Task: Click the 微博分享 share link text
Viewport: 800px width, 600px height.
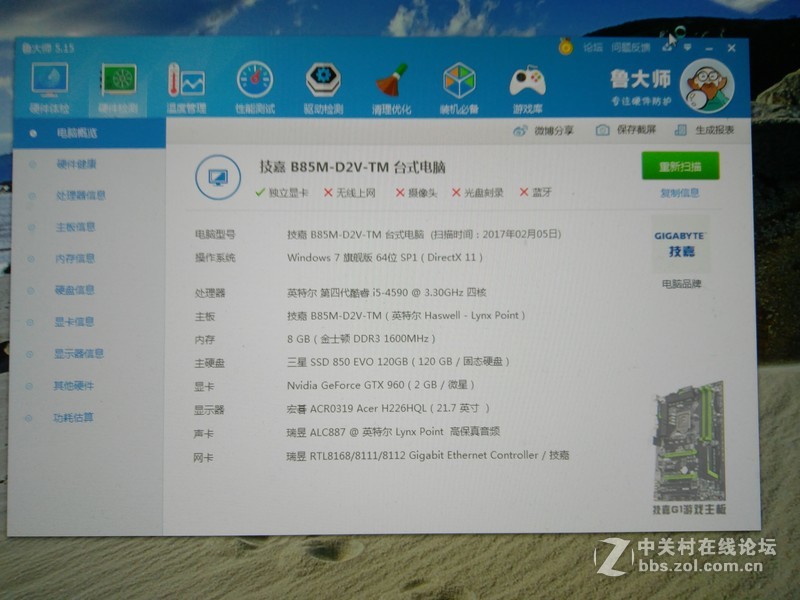Action: click(554, 131)
